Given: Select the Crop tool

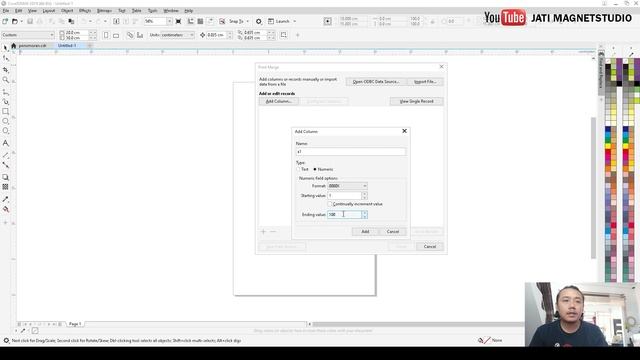Looking at the screenshot, I should click(x=5, y=70).
